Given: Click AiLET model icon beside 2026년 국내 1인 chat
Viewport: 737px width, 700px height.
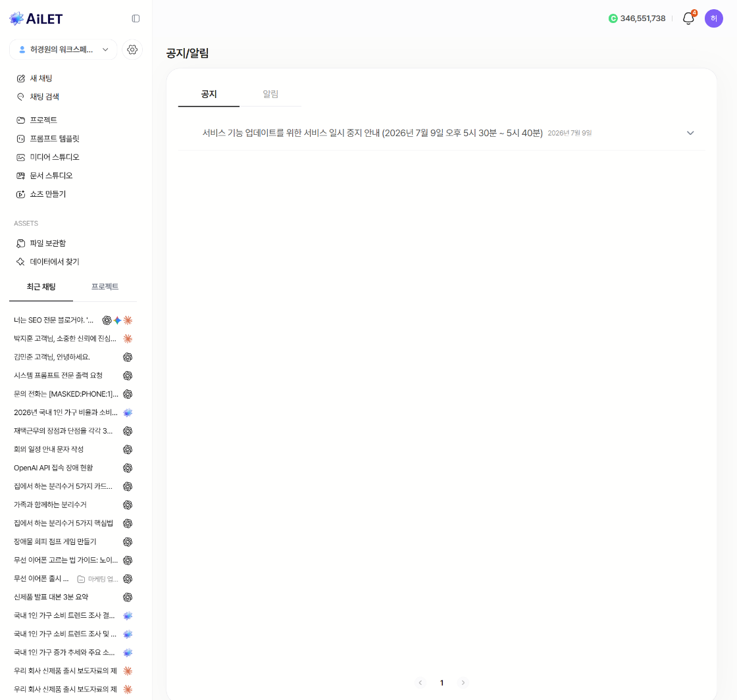Looking at the screenshot, I should coord(128,413).
